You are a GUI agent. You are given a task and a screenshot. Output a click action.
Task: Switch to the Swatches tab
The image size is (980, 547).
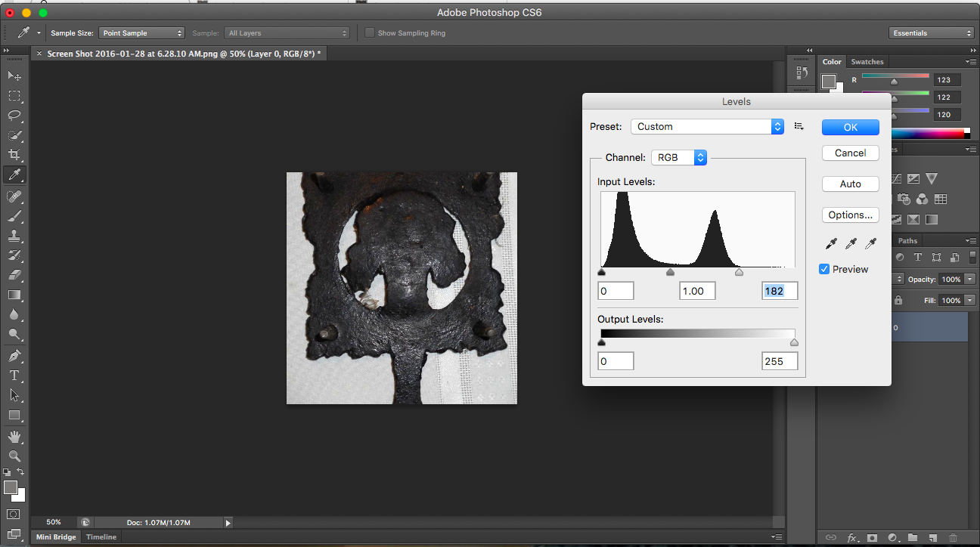(867, 62)
